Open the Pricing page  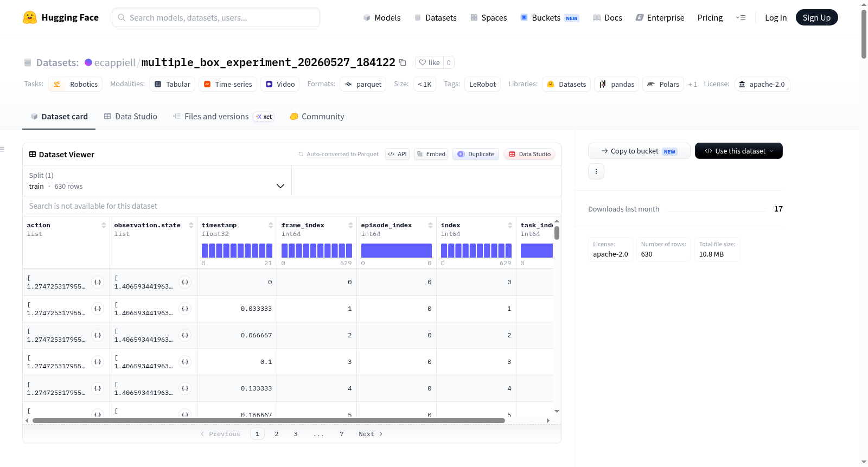tap(710, 17)
